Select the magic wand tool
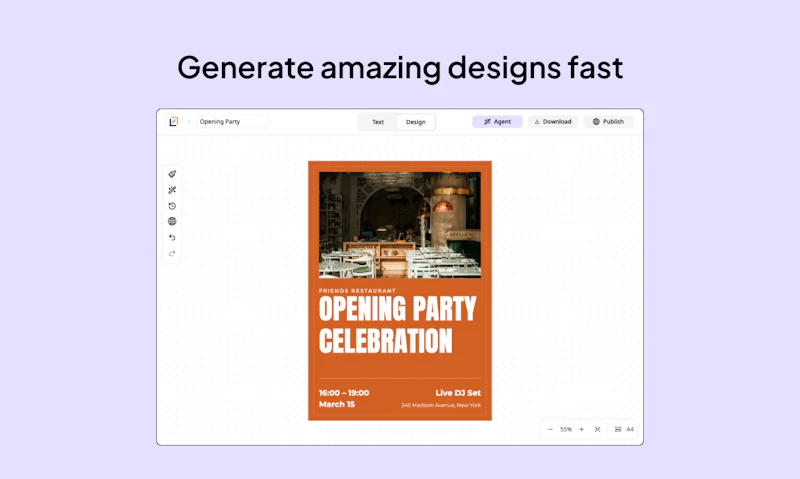 [x=172, y=190]
